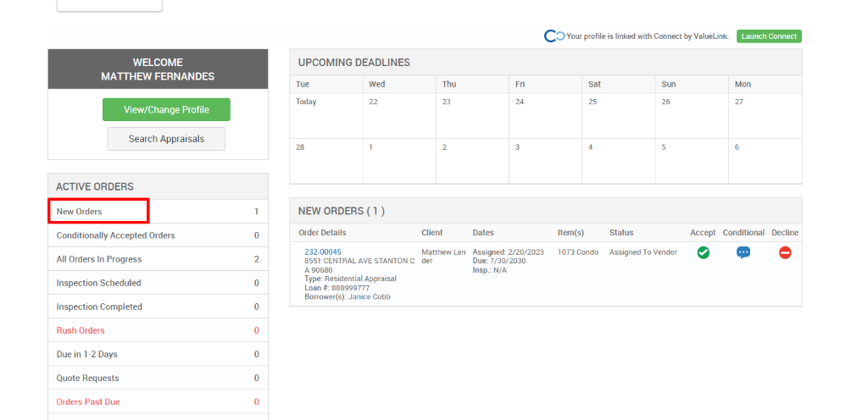Click the NEW ORDERS ( 1 ) heading
The height and width of the screenshot is (420, 868).
(341, 211)
